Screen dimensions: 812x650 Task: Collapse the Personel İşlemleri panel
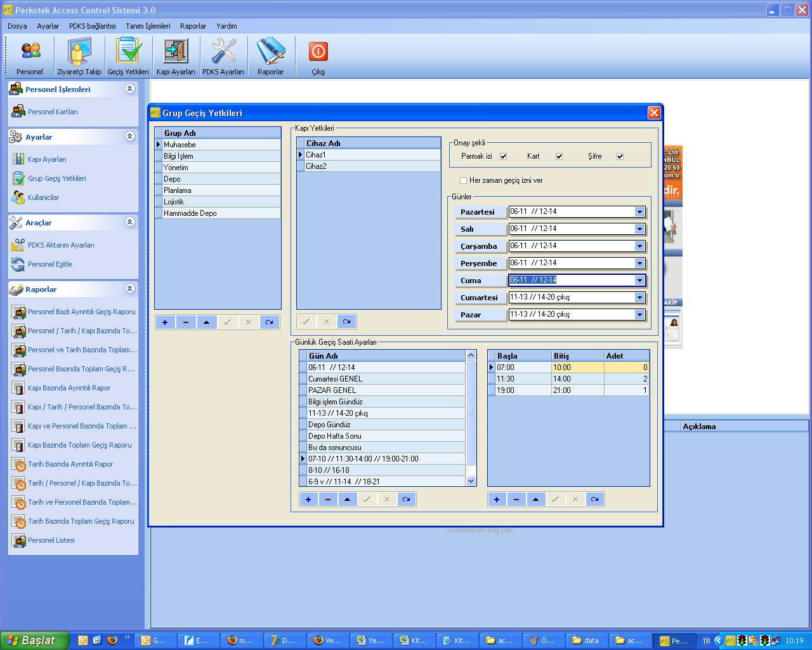129,89
